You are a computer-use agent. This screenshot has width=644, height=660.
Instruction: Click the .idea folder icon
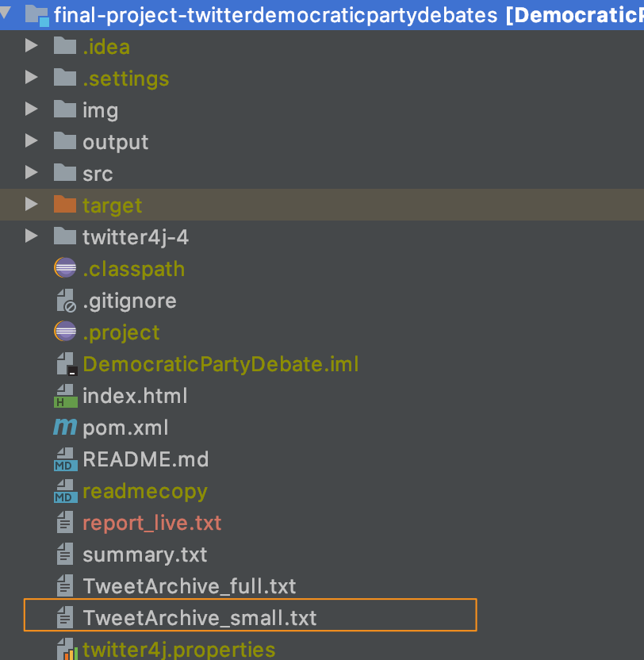[x=65, y=45]
